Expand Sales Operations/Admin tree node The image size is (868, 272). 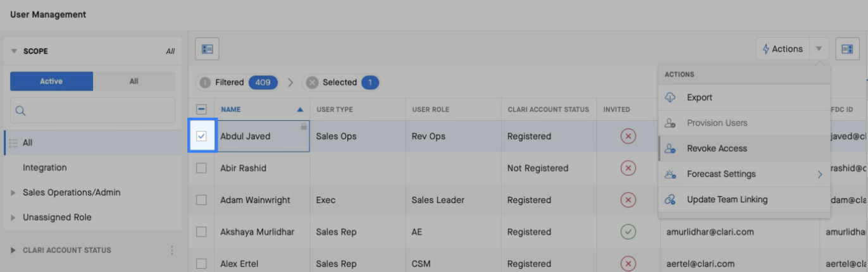[14, 192]
